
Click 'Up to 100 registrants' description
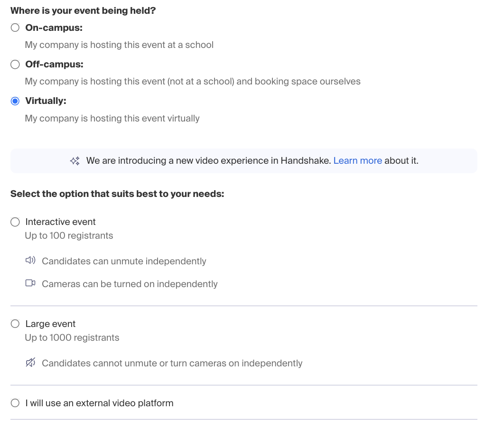pyautogui.click(x=69, y=236)
